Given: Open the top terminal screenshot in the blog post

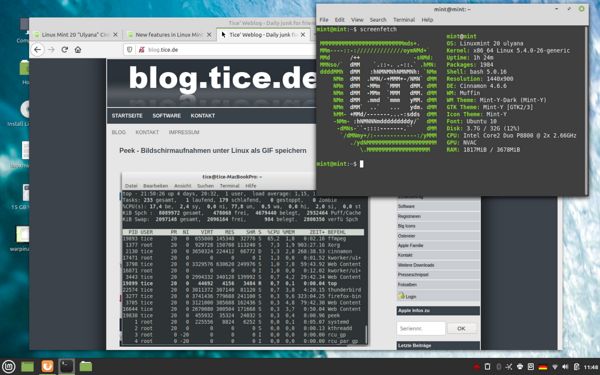Looking at the screenshot, I should click(244, 259).
